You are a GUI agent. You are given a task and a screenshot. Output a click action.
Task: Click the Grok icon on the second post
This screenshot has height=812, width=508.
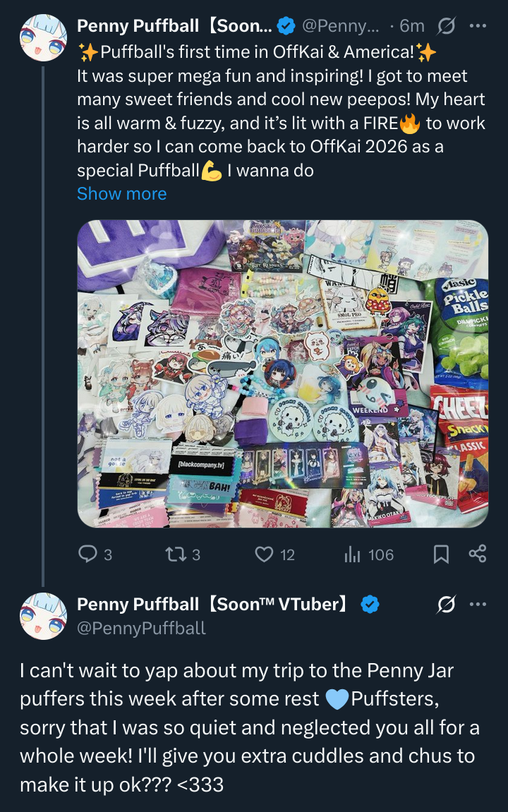[x=446, y=605]
